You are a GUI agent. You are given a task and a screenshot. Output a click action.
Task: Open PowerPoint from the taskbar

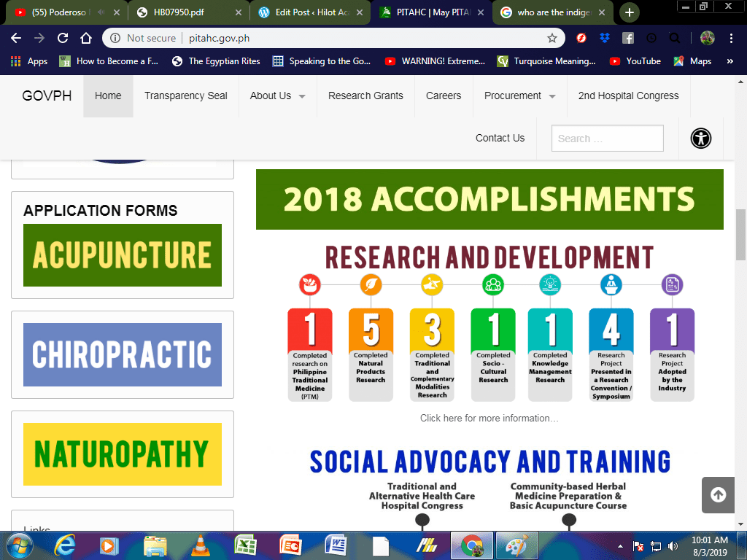point(290,545)
